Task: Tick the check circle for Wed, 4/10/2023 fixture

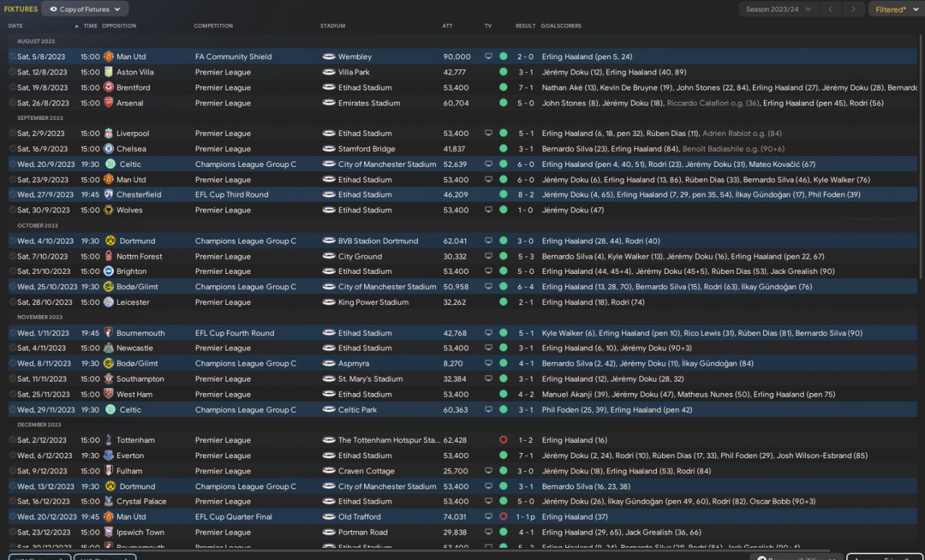Action: pos(12,241)
